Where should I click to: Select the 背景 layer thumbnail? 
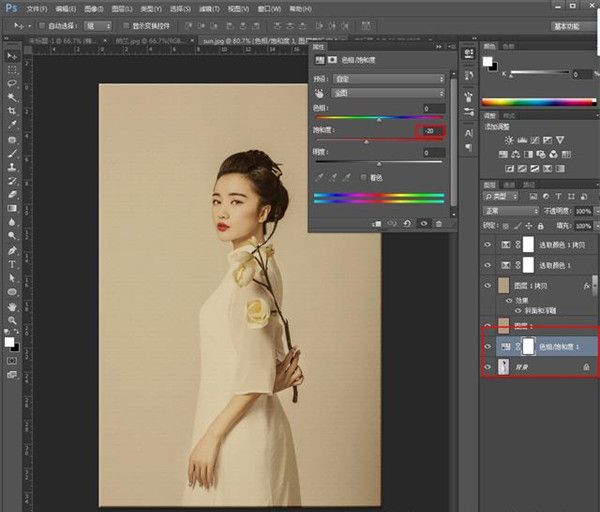click(x=504, y=367)
